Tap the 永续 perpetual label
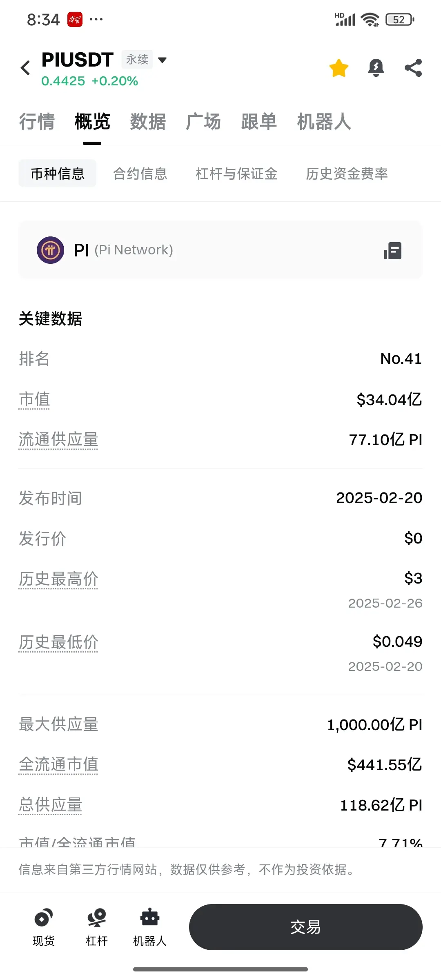The image size is (441, 980). pos(137,60)
